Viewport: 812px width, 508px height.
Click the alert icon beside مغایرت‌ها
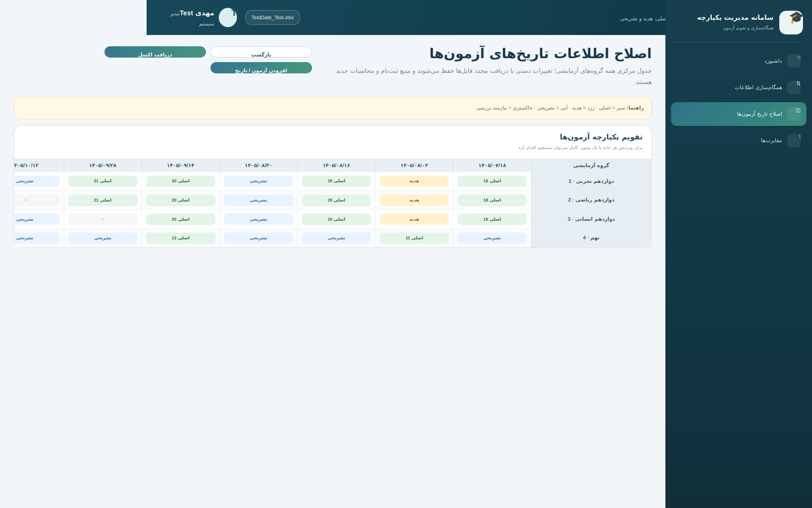794,141
